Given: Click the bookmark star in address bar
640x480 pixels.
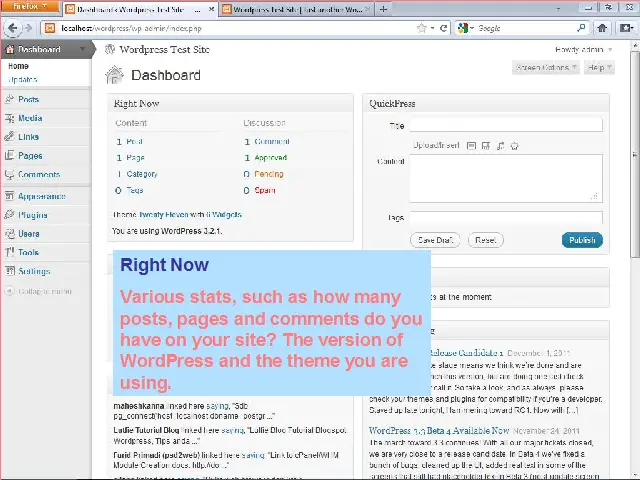Looking at the screenshot, I should point(421,28).
